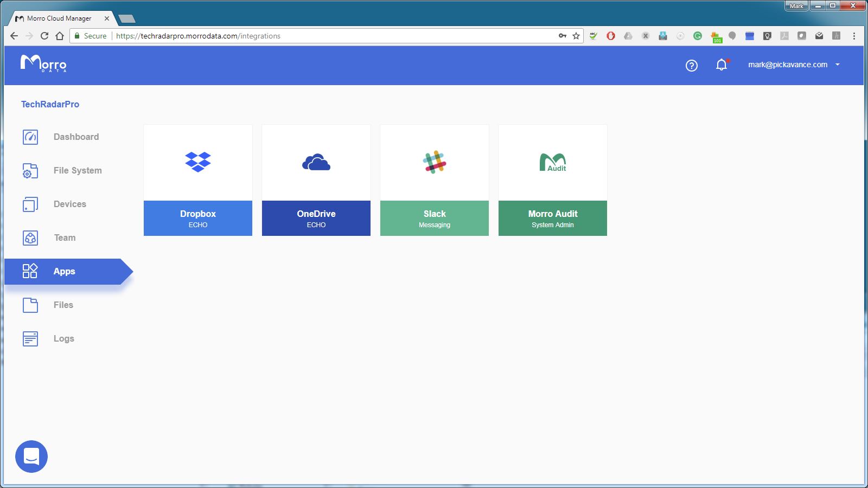This screenshot has width=868, height=488.
Task: Click the Morro Data header logo
Action: coord(43,63)
